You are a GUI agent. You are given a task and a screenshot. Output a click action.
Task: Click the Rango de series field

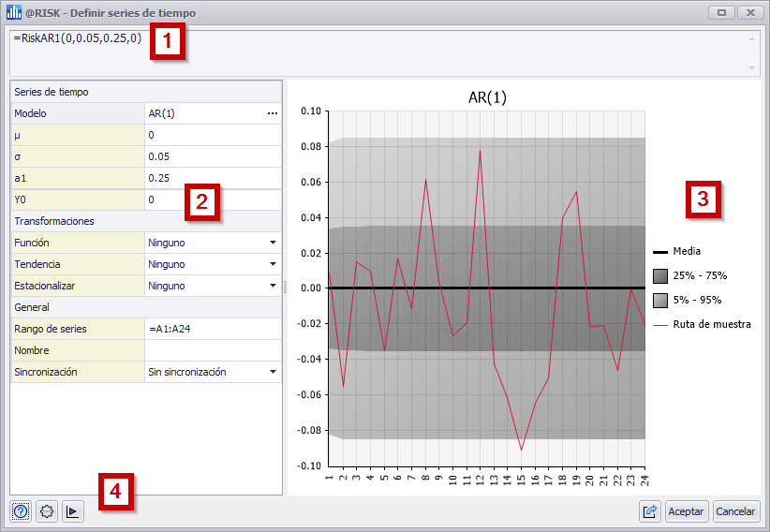point(213,329)
